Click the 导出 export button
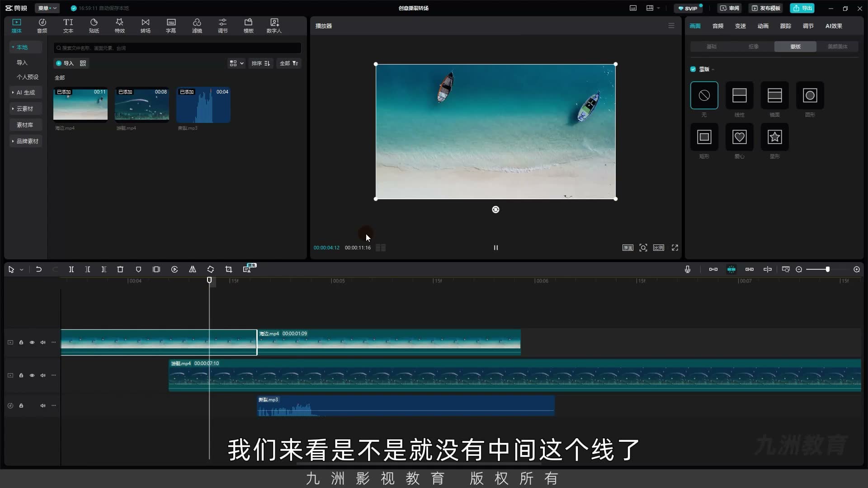Viewport: 868px width, 488px height. coord(802,8)
